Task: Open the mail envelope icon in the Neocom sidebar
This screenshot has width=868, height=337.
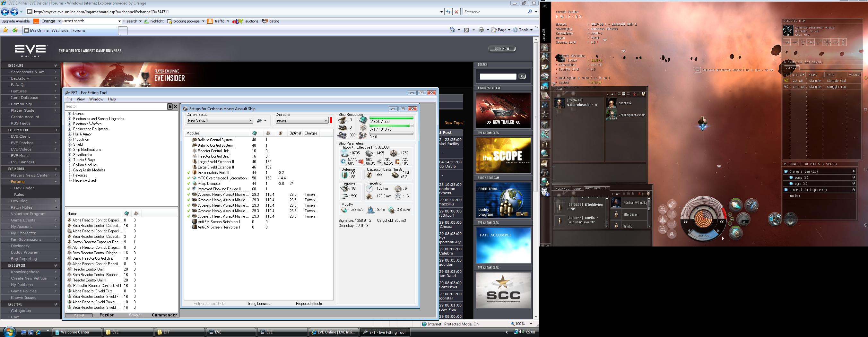Action: point(545,67)
